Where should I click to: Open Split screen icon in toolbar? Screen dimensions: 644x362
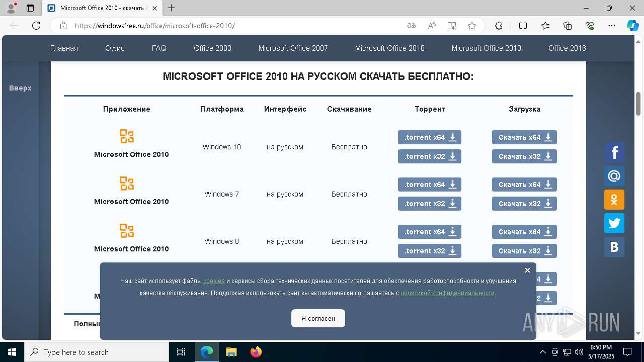523,26
